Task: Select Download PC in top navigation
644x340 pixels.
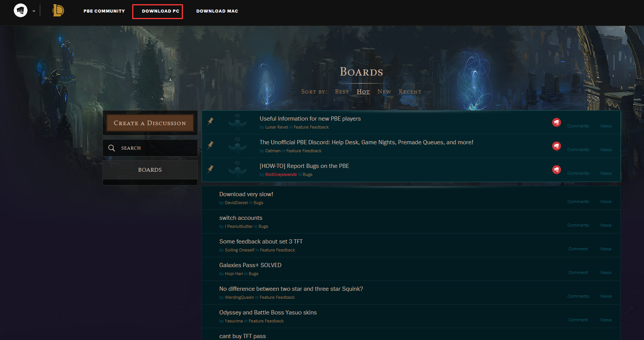Action: pos(160,11)
